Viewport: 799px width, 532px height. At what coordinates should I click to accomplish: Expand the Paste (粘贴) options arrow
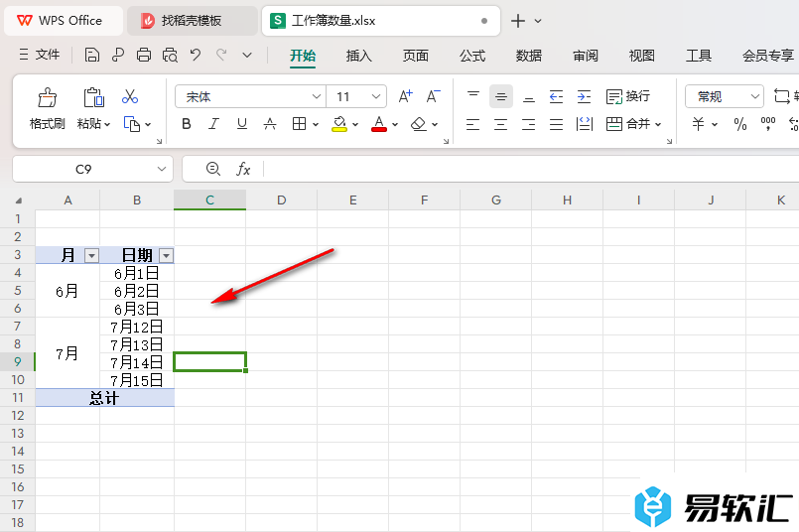tap(107, 124)
